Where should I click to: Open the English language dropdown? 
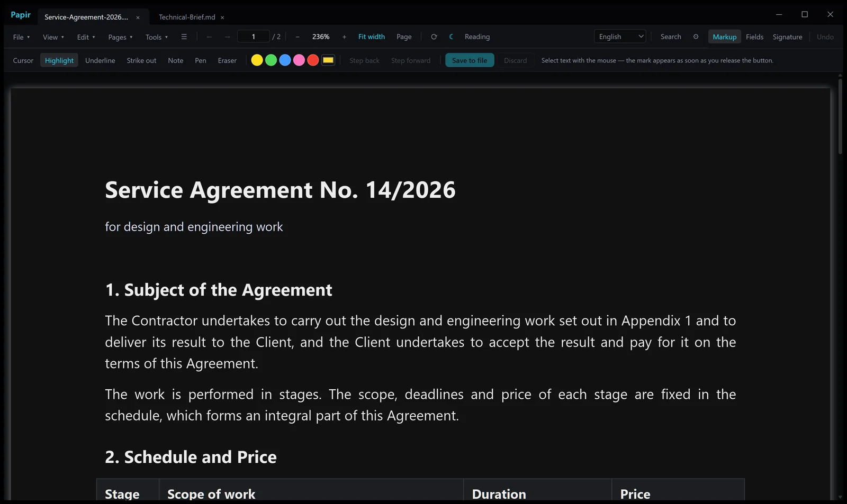pos(620,36)
